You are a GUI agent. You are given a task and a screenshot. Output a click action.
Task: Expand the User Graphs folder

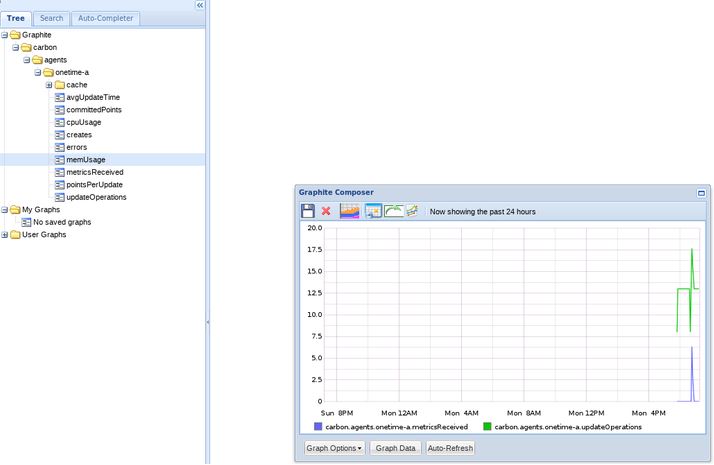pos(4,235)
